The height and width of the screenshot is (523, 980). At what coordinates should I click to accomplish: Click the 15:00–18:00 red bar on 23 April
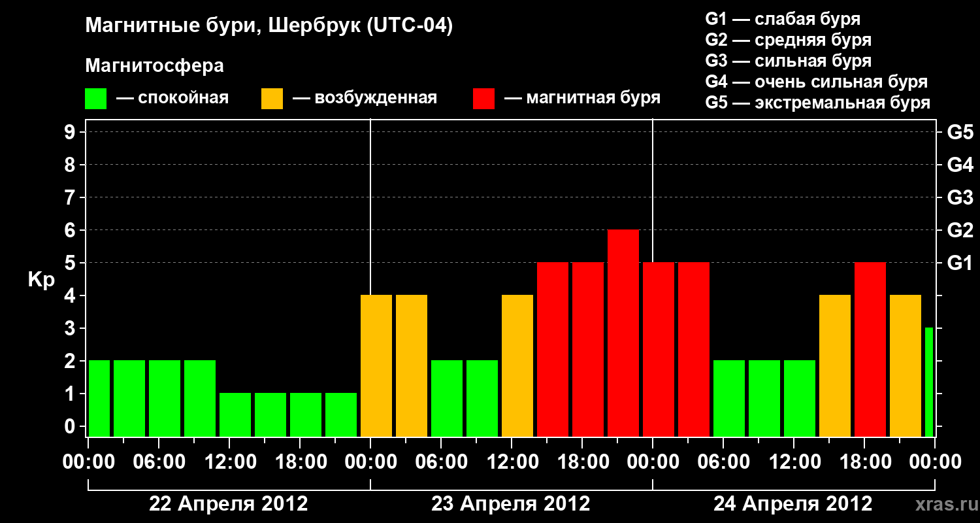553,349
